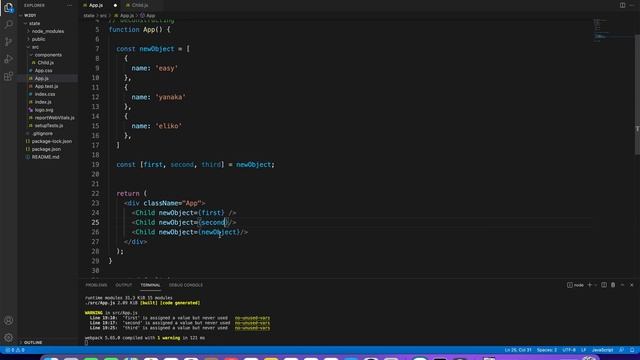Click the split editor icon
This screenshot has height=360, width=640.
click(x=622, y=5)
